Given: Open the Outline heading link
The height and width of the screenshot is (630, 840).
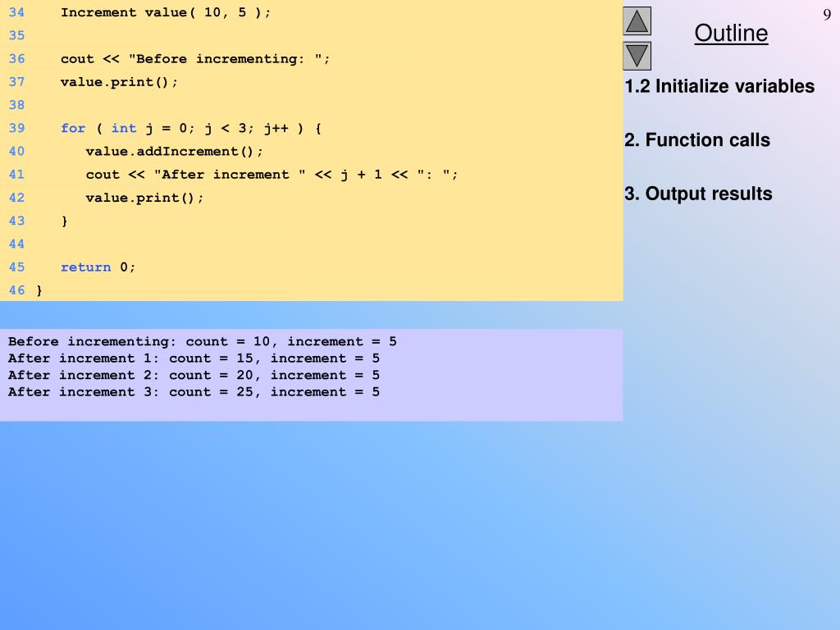Looking at the screenshot, I should (731, 33).
